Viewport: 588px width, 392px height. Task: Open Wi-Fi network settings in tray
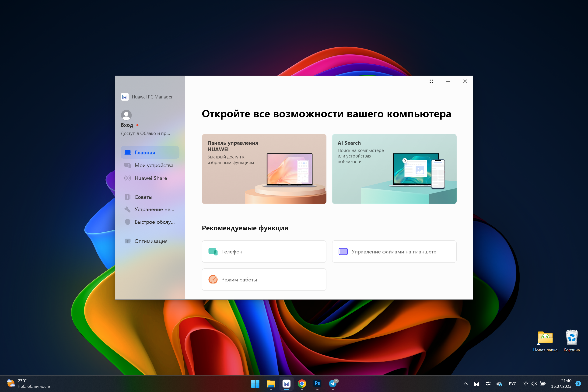(526, 384)
